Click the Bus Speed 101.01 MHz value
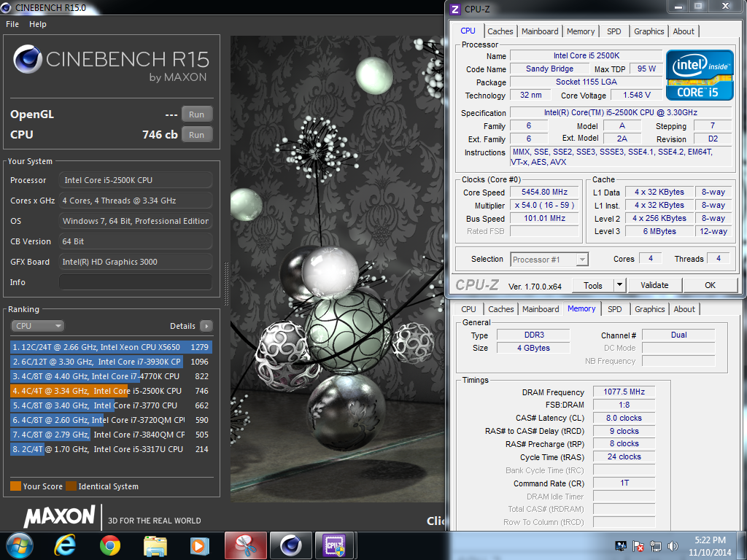 click(x=544, y=219)
